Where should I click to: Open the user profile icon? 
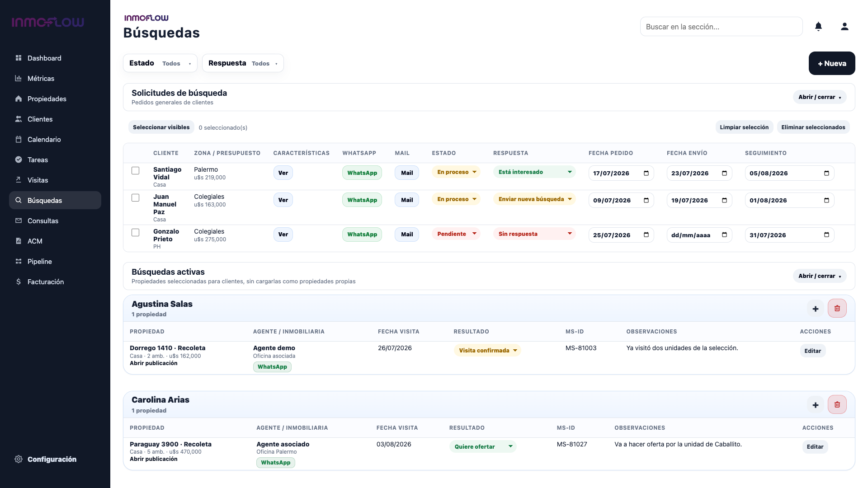(x=844, y=27)
